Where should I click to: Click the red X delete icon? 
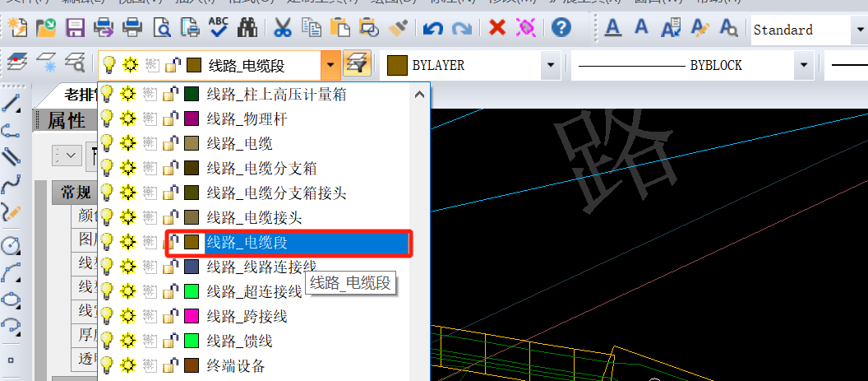(496, 29)
